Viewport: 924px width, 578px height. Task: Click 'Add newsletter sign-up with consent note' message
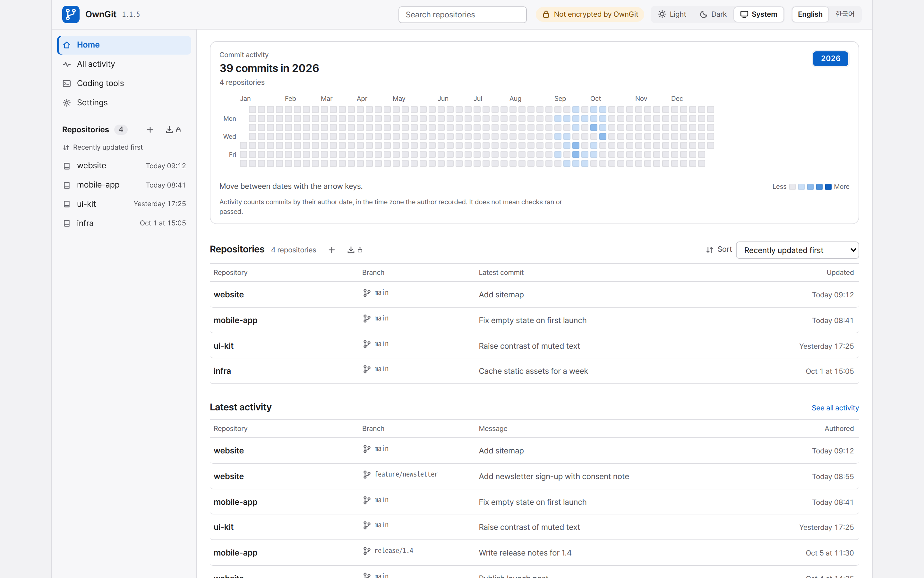[x=554, y=476]
